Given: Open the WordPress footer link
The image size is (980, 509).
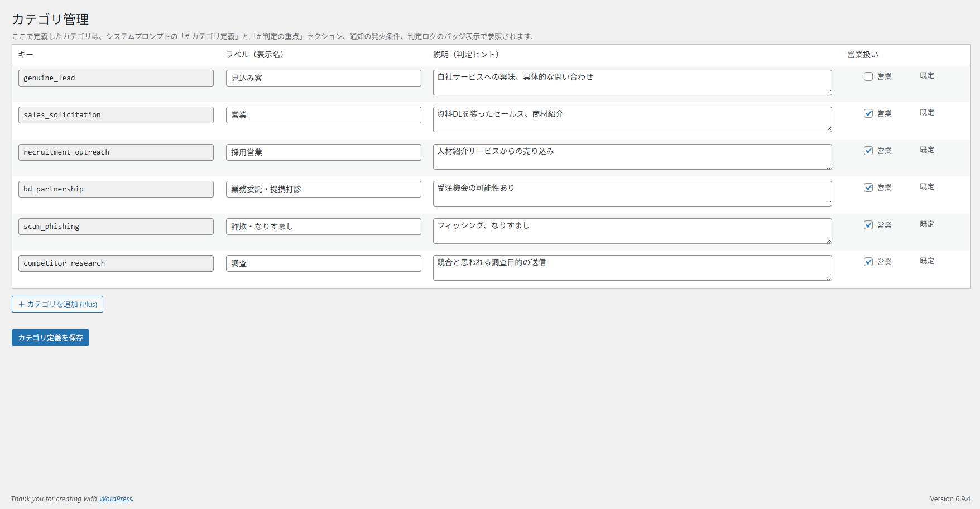Looking at the screenshot, I should pyautogui.click(x=116, y=499).
